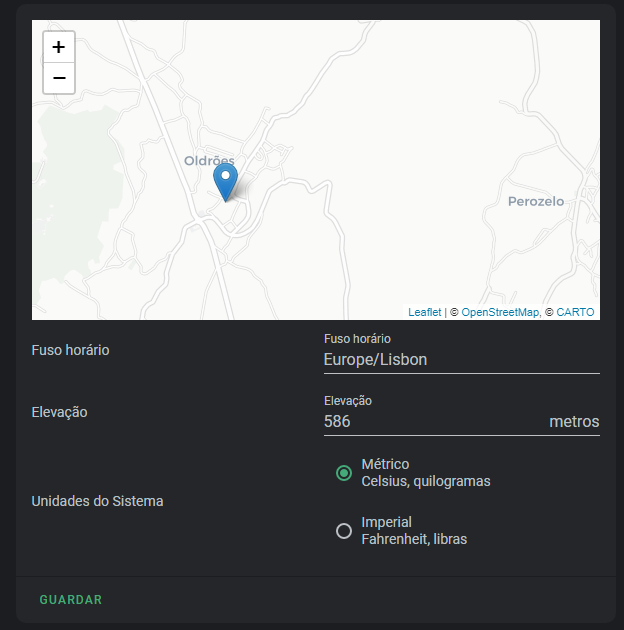Select the Imperial units radio button
624x630 pixels.
click(x=344, y=531)
